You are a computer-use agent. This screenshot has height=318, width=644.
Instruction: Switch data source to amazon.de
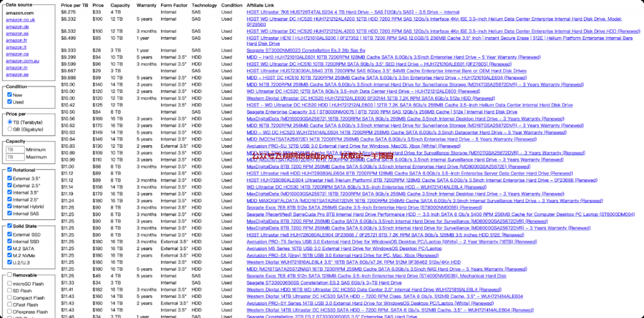tap(17, 26)
